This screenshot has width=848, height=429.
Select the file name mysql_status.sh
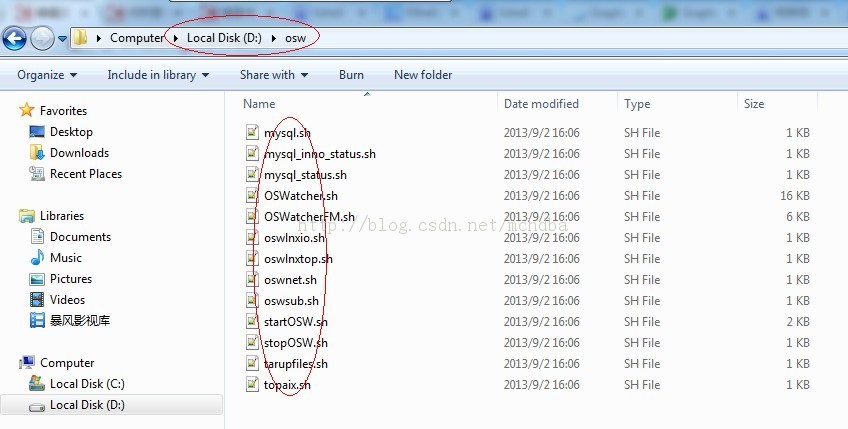point(306,175)
